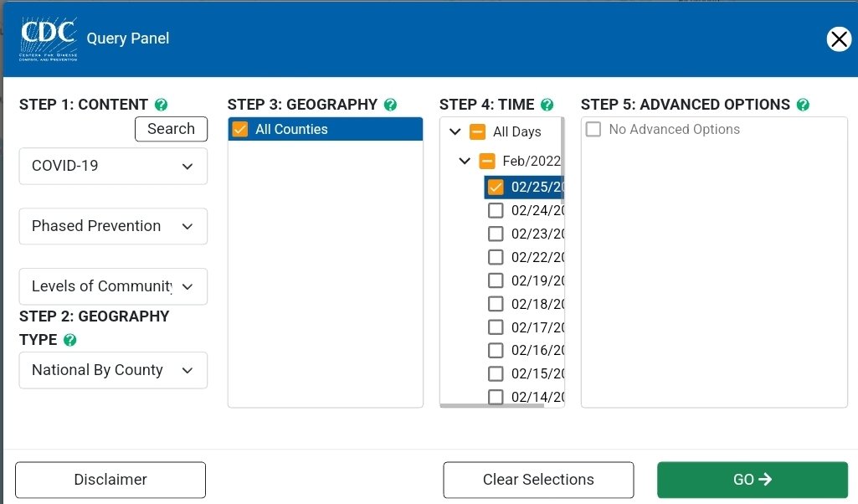Click Clear Selections button
This screenshot has width=858, height=504.
(x=538, y=480)
